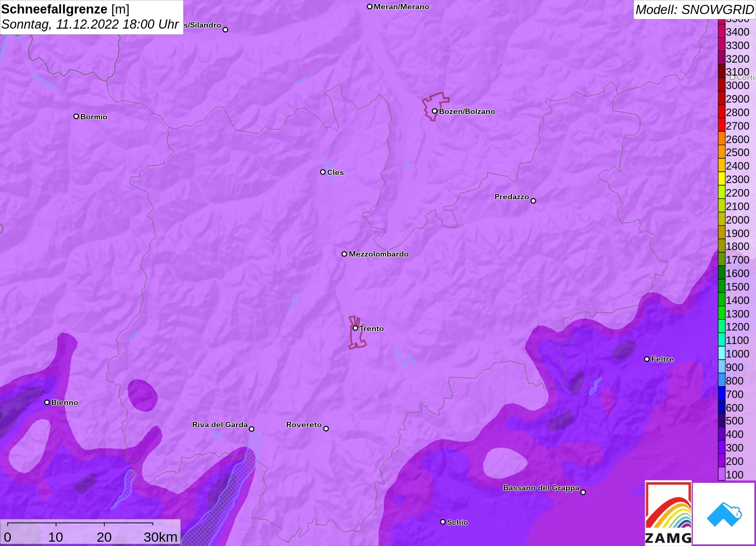Click the Predazzo marker circle

pos(533,201)
